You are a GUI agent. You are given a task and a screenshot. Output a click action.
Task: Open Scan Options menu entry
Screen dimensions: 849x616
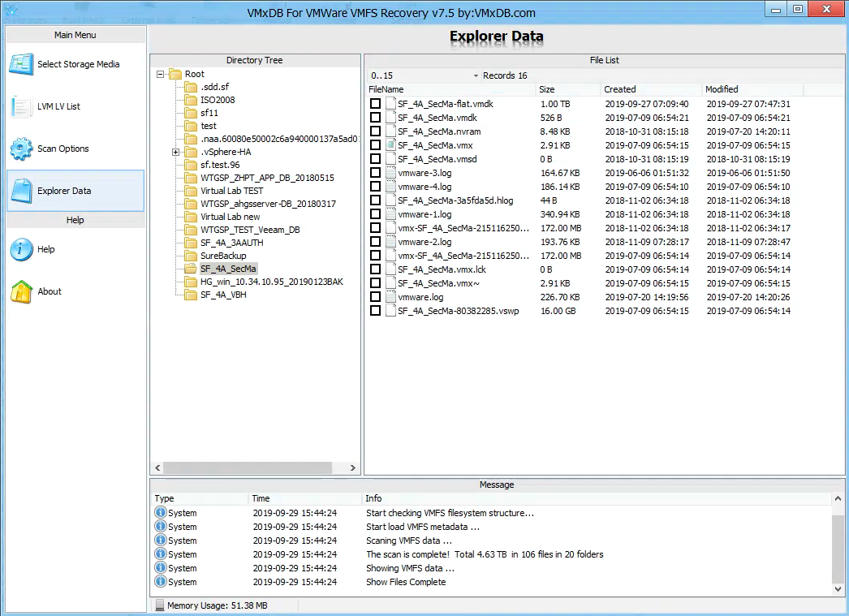click(x=75, y=149)
